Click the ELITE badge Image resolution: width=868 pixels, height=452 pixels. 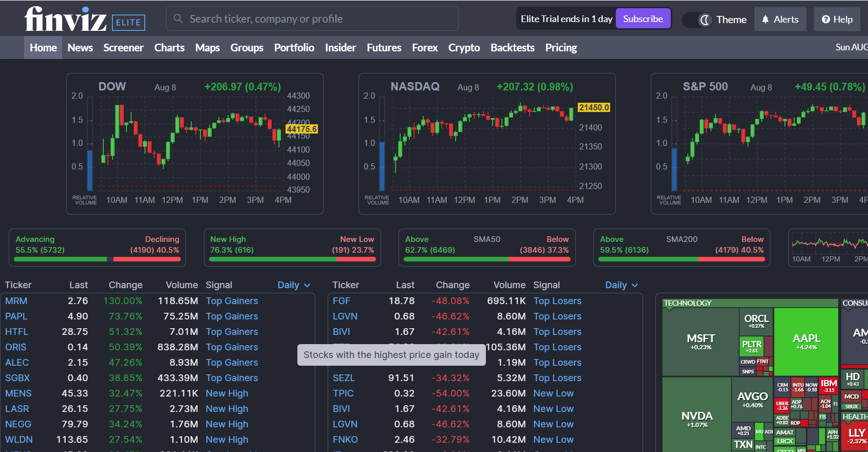tap(128, 23)
